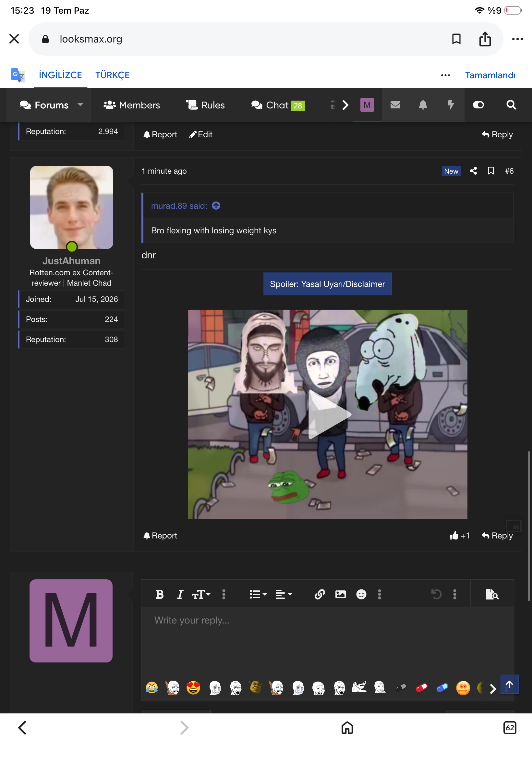Toggle the editor preview mode icon

(492, 594)
